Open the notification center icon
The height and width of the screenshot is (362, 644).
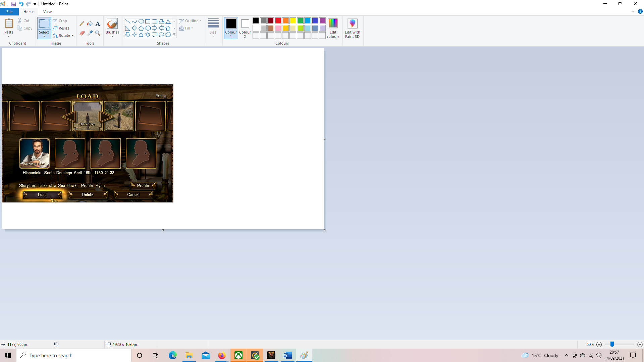(x=633, y=355)
